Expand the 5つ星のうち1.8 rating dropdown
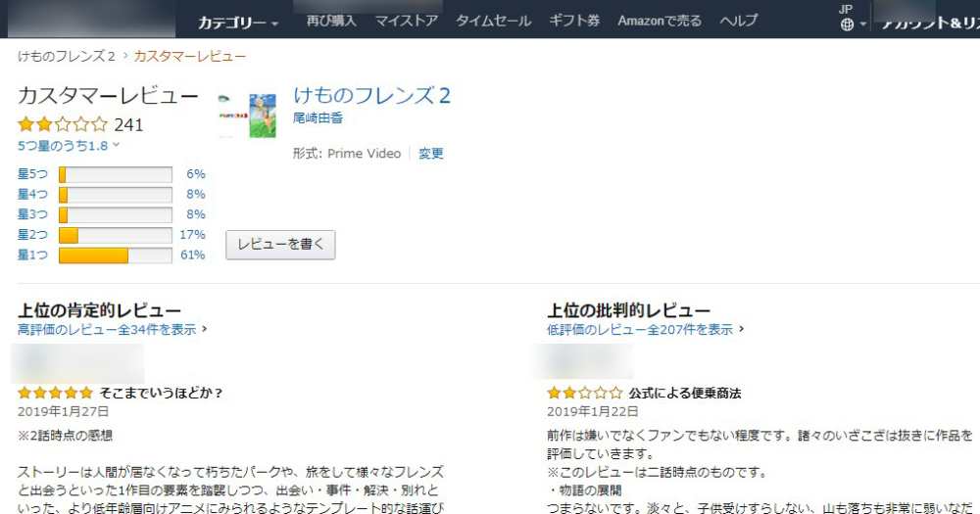 pos(69,146)
